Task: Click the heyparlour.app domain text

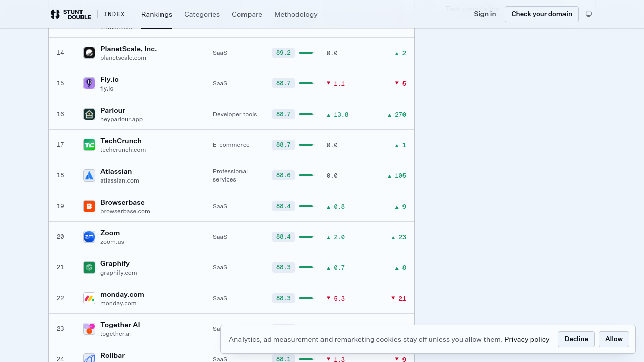Action: (121, 119)
